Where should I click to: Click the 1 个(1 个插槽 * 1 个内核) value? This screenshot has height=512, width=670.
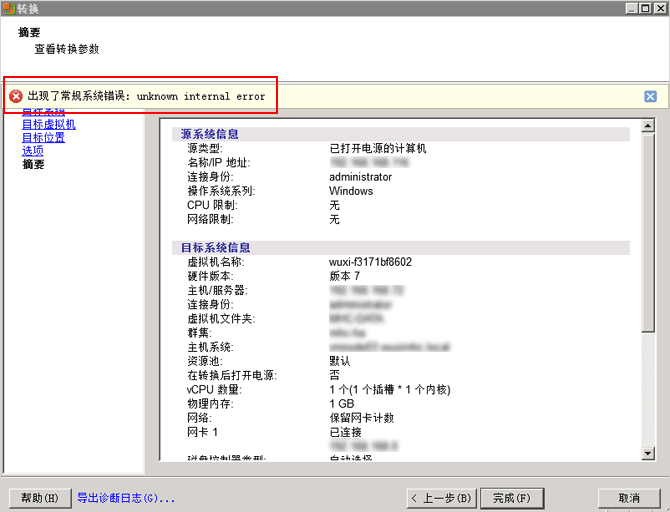(x=390, y=390)
